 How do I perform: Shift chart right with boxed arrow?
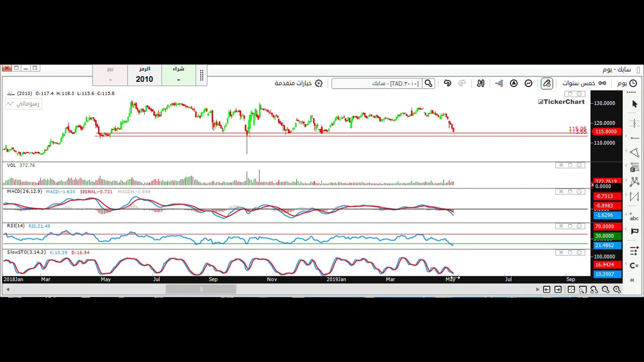point(558,290)
